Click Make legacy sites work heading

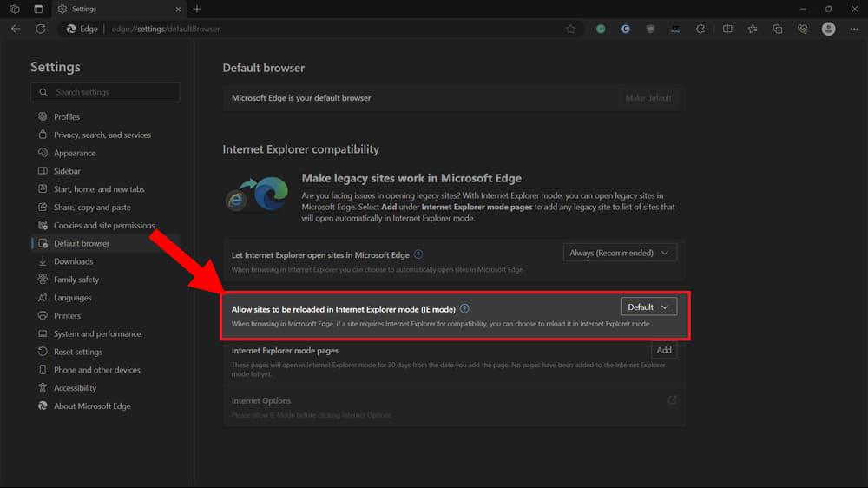[411, 178]
